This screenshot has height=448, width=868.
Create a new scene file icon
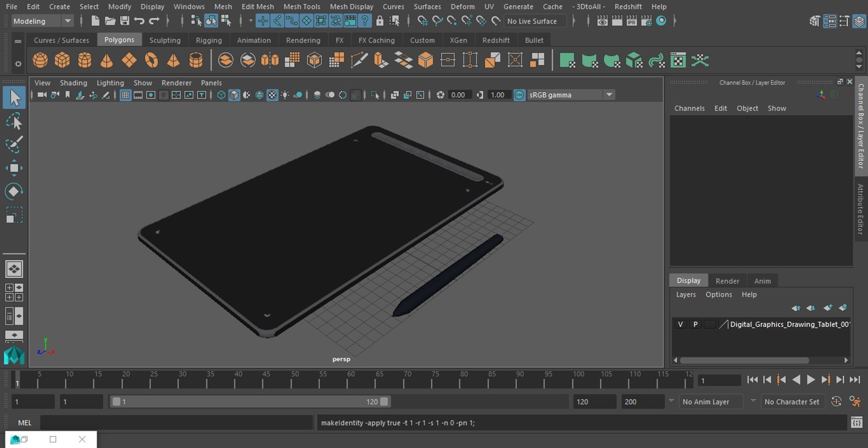[95, 21]
